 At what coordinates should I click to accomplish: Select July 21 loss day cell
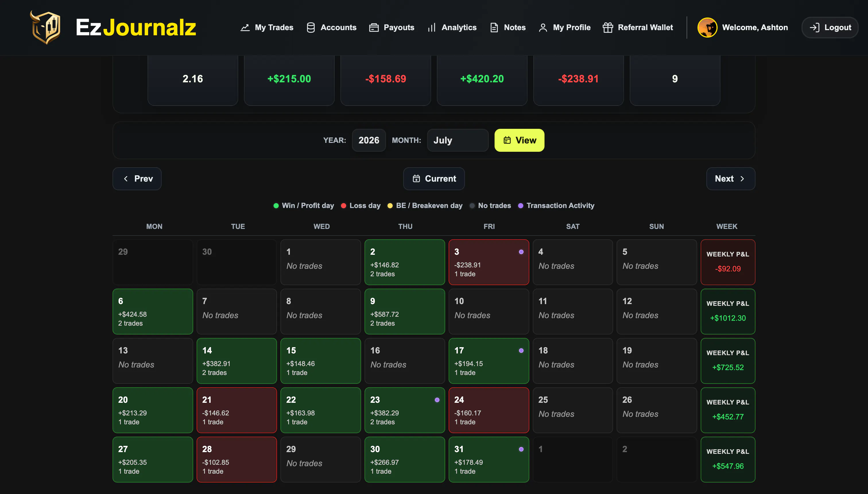tap(237, 410)
